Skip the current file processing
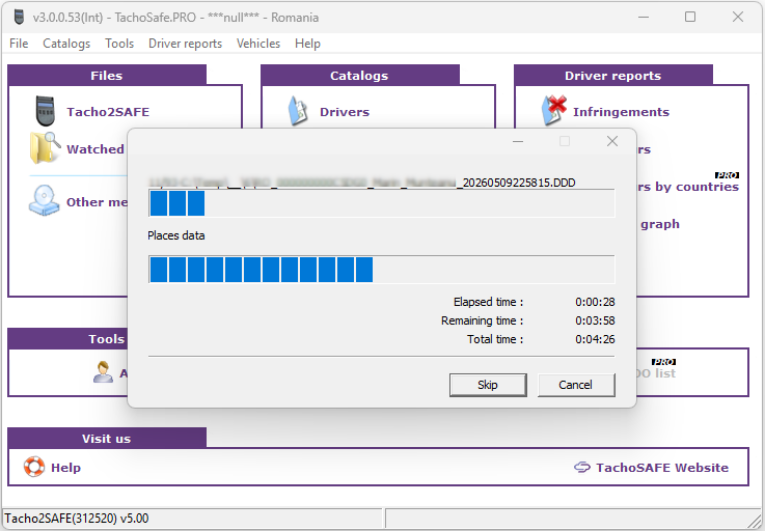This screenshot has height=531, width=765. pos(488,385)
